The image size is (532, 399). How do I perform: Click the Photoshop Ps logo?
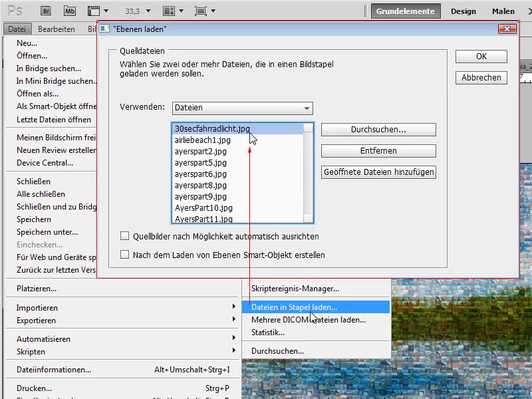point(15,11)
